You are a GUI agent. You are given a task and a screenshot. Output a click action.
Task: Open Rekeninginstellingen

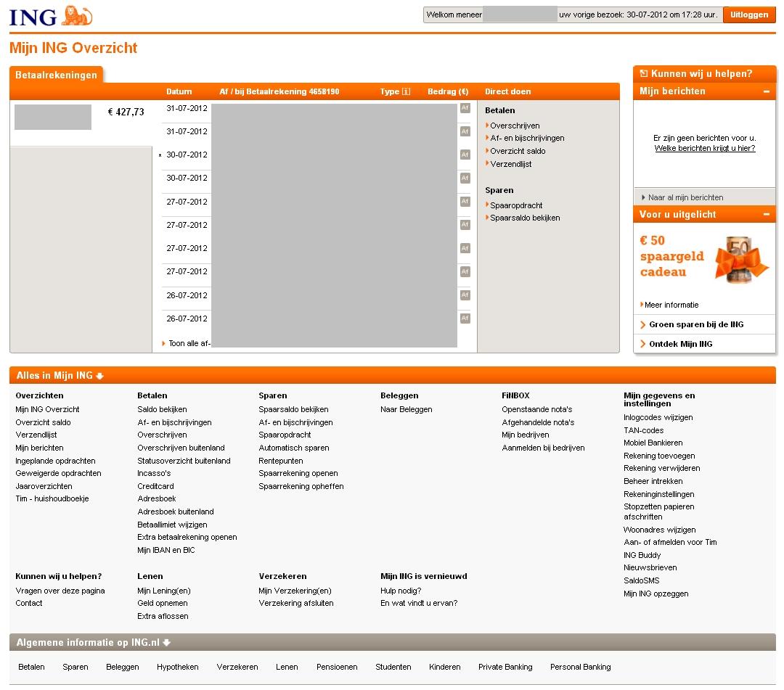tap(658, 494)
